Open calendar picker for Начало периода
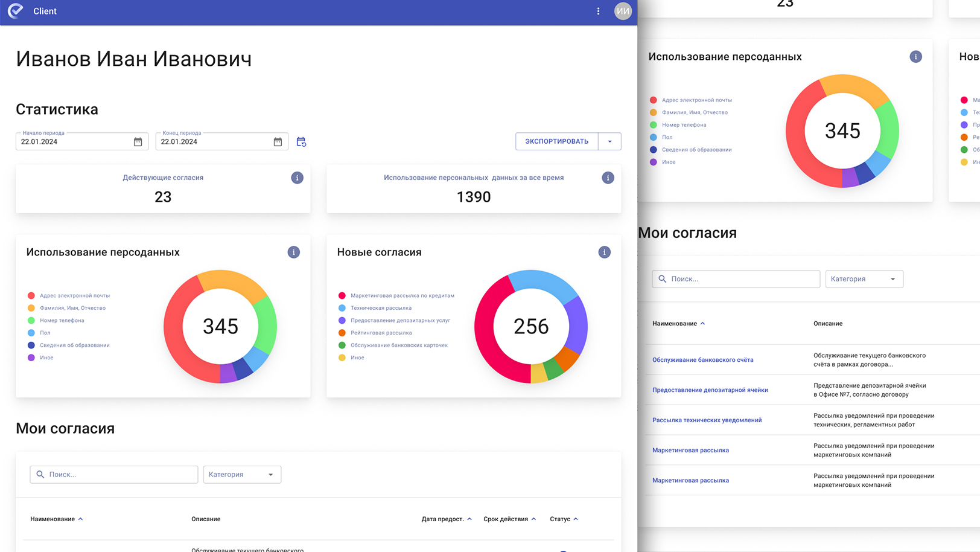The width and height of the screenshot is (980, 552). 138,142
